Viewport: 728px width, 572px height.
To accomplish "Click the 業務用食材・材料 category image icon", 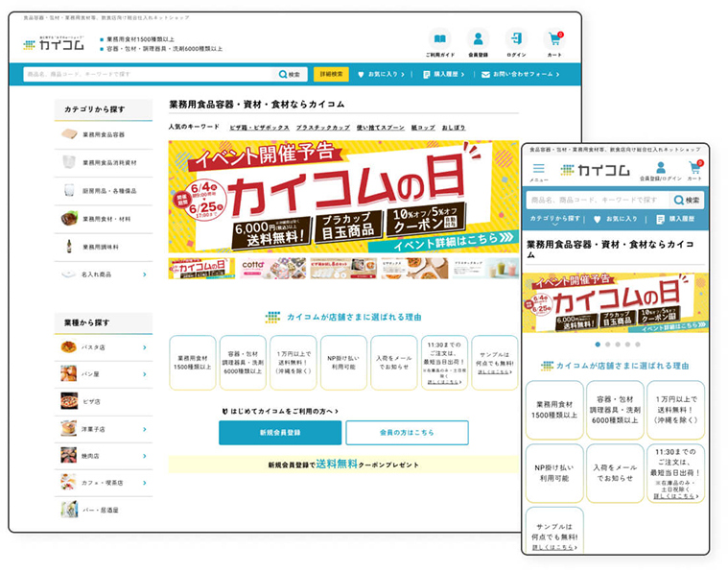I will pos(69,218).
